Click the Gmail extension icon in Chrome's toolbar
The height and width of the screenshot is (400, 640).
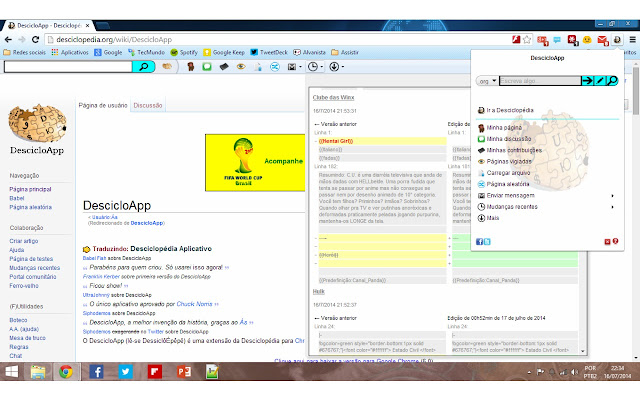(x=602, y=40)
